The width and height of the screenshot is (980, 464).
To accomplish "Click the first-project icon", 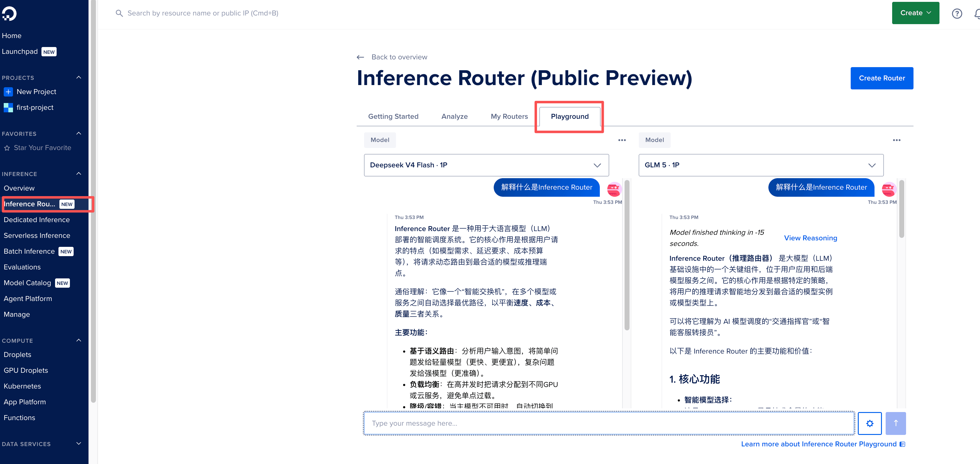I will [8, 108].
